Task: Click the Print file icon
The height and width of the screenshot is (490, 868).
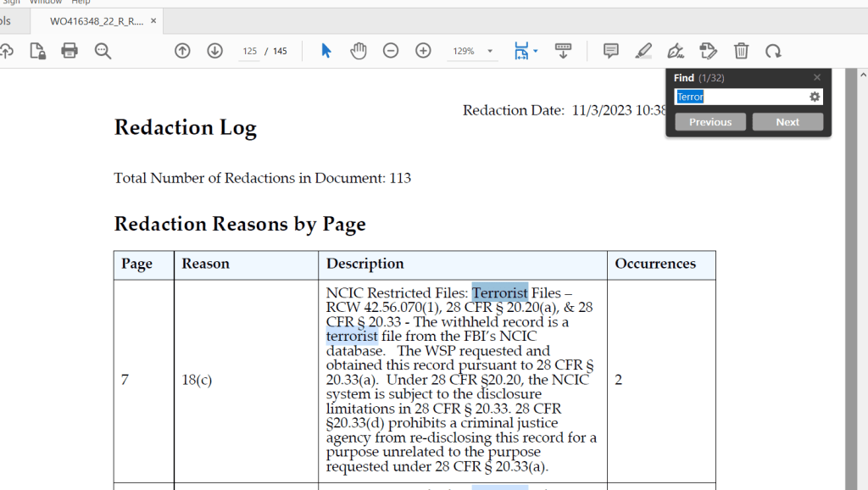Action: (x=70, y=51)
